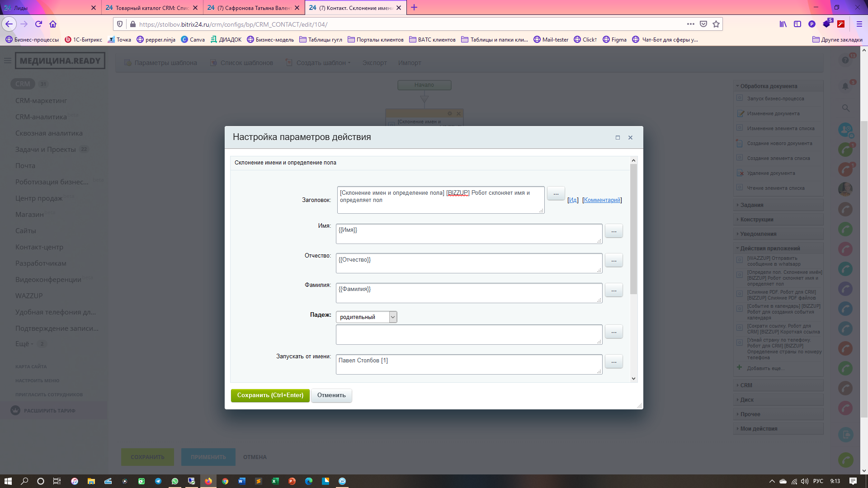Bookmark this page with star icon

click(x=716, y=24)
